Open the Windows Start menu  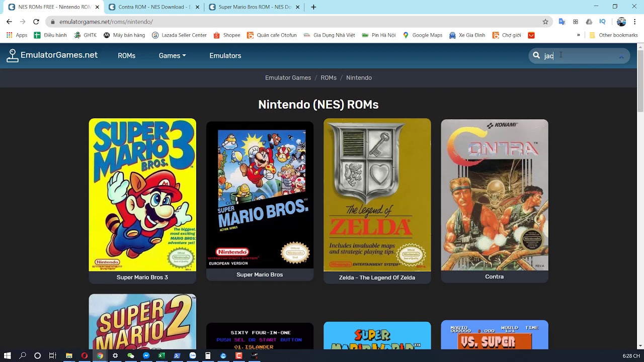coord(8,355)
